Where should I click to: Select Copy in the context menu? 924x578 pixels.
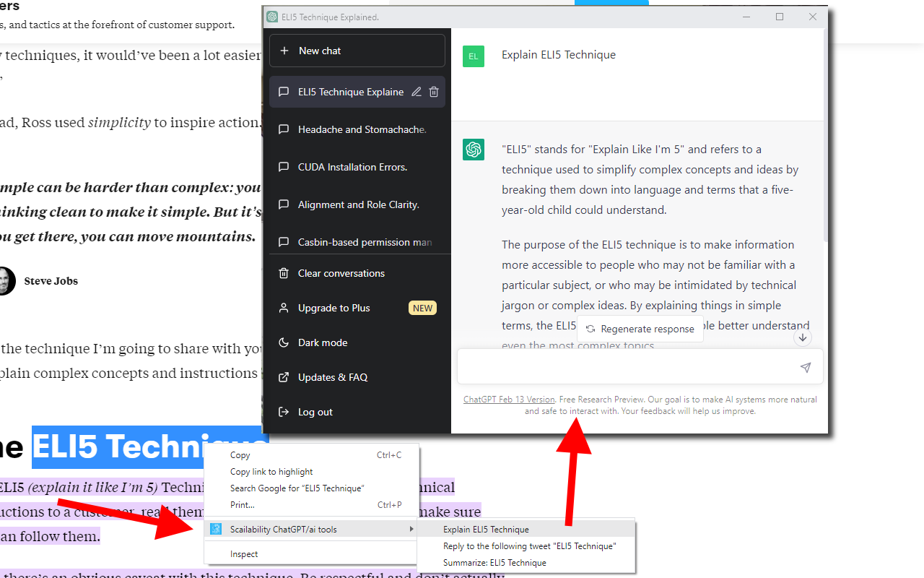coord(312,455)
